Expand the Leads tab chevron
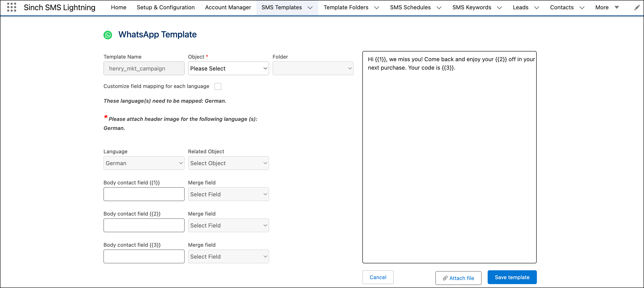Viewport: 644px width, 288px height. pyautogui.click(x=536, y=8)
